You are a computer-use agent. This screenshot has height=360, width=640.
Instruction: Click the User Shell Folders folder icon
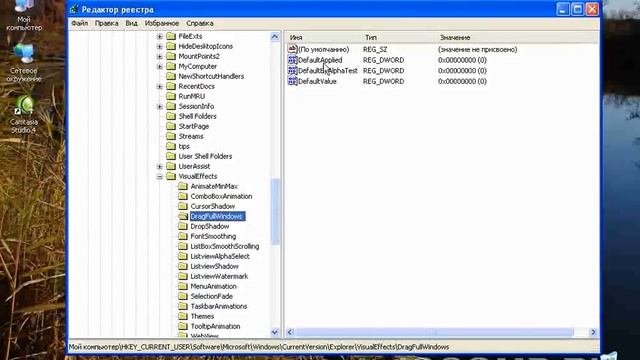click(x=171, y=156)
